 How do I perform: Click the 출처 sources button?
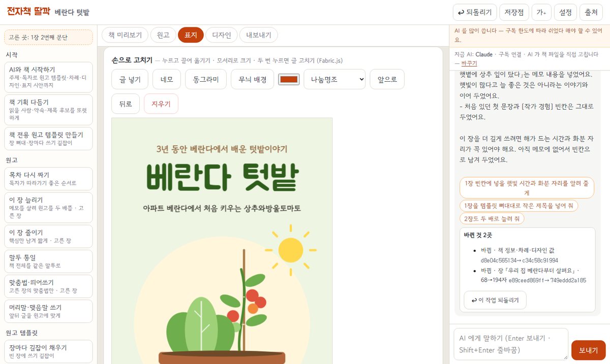point(591,12)
